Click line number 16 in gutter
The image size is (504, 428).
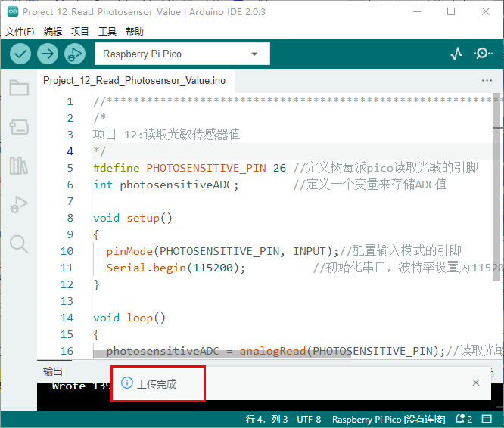click(x=67, y=351)
